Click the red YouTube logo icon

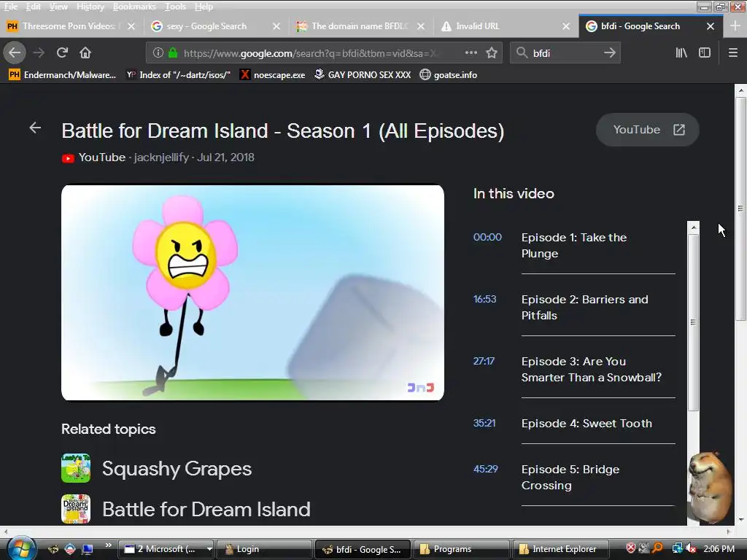coord(68,158)
